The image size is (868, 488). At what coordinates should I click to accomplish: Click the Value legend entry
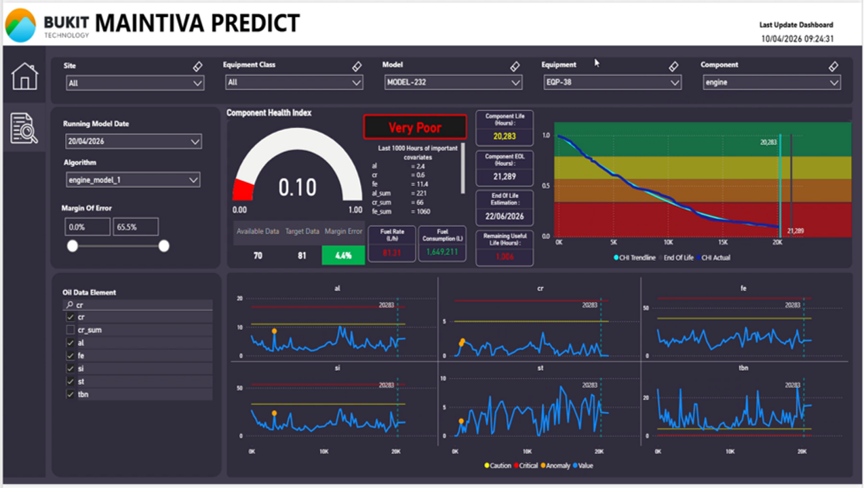coord(583,466)
